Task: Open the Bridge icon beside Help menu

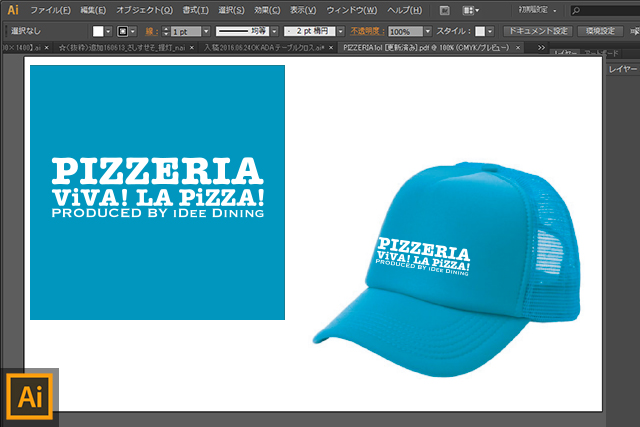Action: (444, 10)
